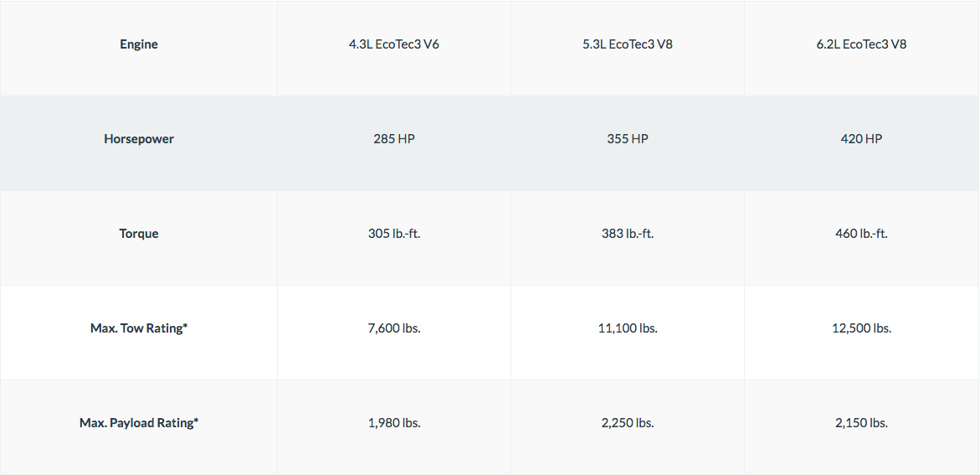This screenshot has width=980, height=475.
Task: Click the 1,980 lbs. payload value
Action: pos(393,423)
